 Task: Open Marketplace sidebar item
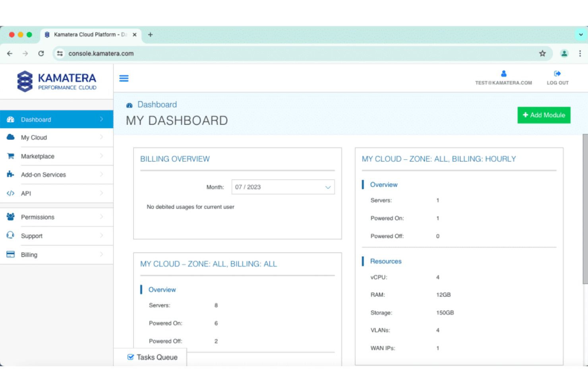[56, 156]
